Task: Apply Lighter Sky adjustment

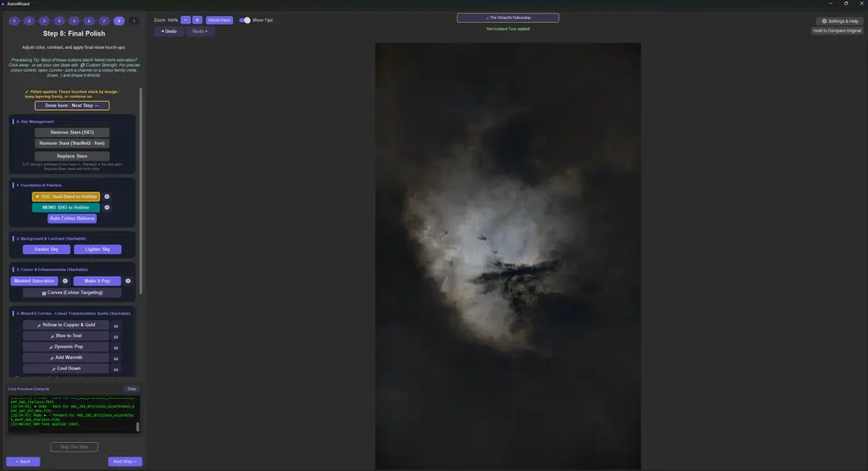Action: click(x=97, y=250)
